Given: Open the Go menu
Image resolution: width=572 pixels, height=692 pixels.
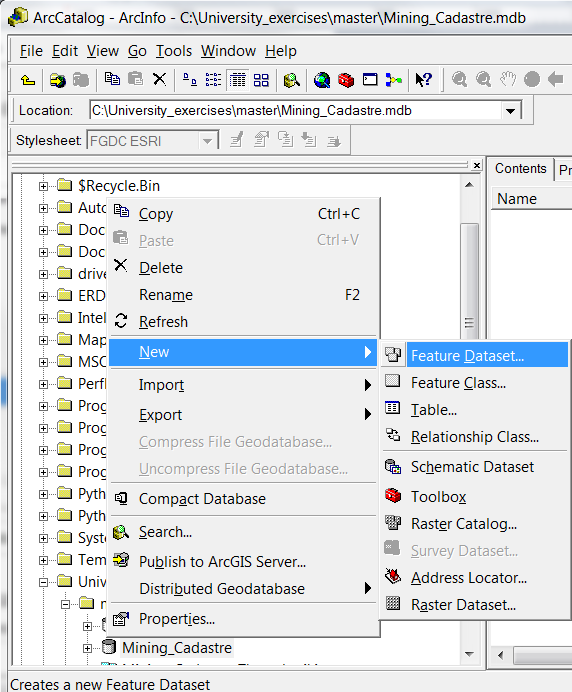Looking at the screenshot, I should tap(137, 51).
